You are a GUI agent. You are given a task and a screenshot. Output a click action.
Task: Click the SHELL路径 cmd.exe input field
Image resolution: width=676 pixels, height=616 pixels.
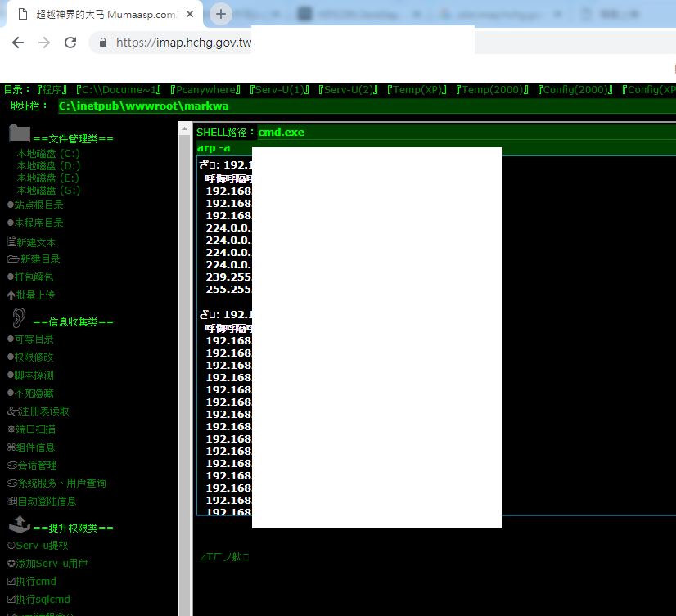pyautogui.click(x=466, y=132)
